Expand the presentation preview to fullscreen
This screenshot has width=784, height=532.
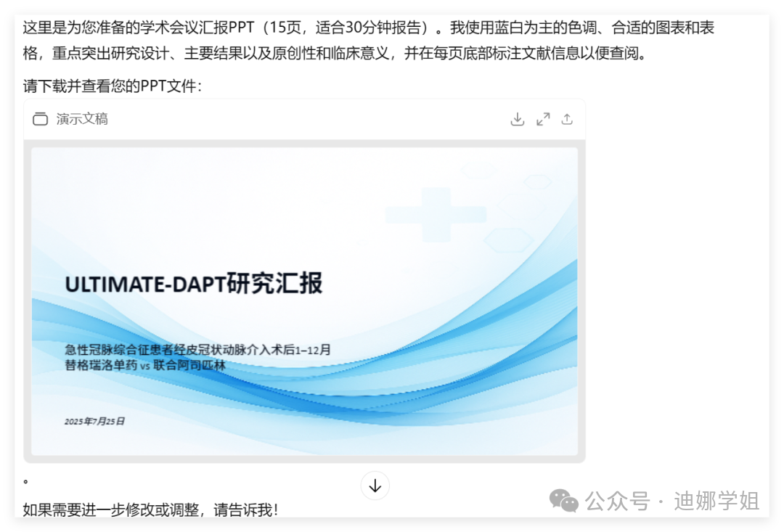pos(543,119)
